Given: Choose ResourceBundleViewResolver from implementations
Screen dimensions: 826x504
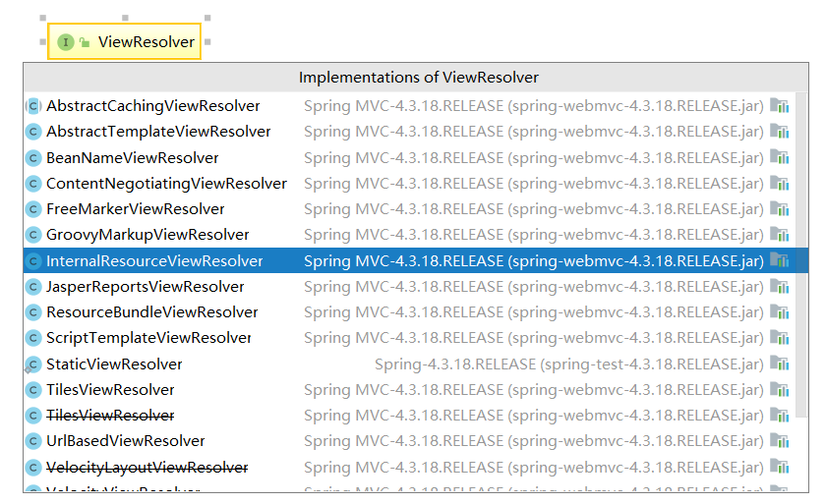Looking at the screenshot, I should point(152,312).
